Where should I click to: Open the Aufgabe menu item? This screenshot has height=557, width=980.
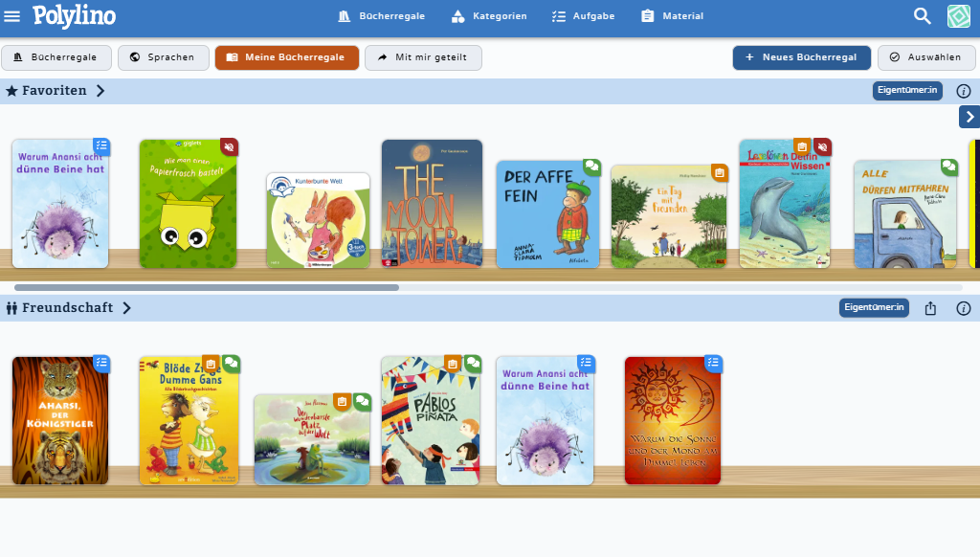point(583,16)
